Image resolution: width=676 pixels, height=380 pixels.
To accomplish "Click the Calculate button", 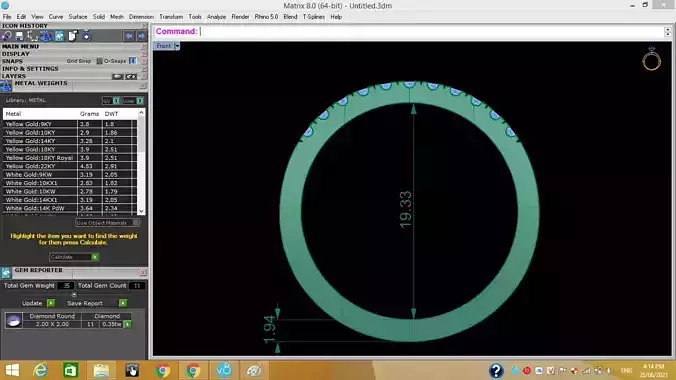I will click(x=74, y=257).
